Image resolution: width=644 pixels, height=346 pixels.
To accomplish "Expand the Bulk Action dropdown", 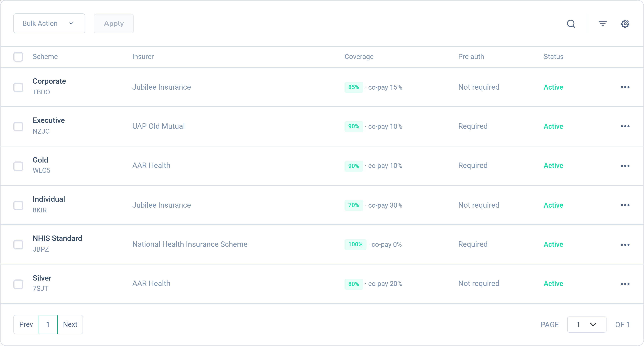I will [x=49, y=23].
